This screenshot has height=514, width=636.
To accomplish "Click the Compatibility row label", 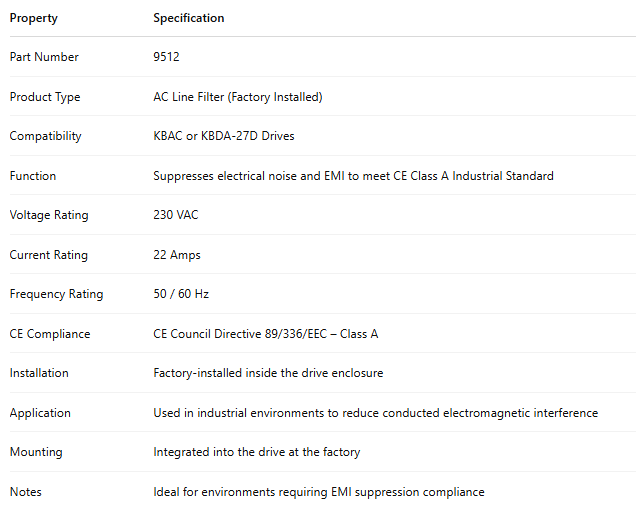I will coord(46,136).
